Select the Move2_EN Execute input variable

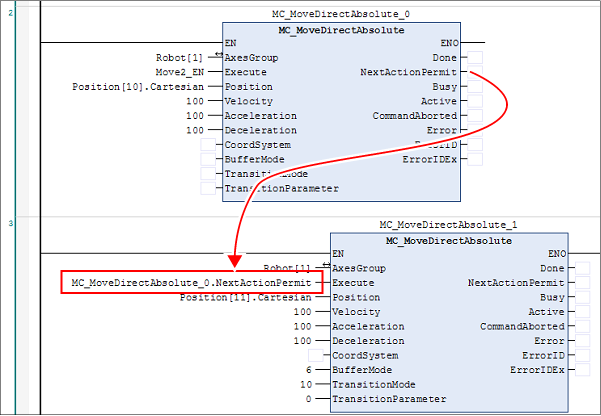tap(184, 72)
